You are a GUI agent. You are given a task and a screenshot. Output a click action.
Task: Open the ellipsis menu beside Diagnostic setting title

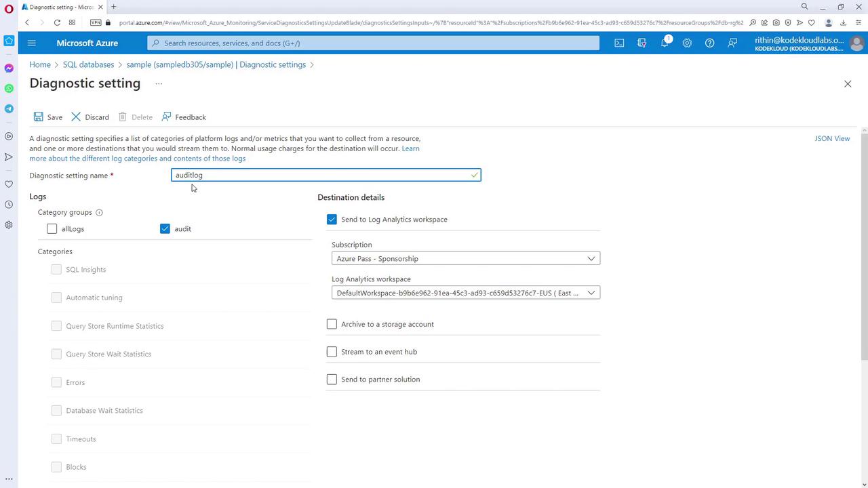(159, 84)
